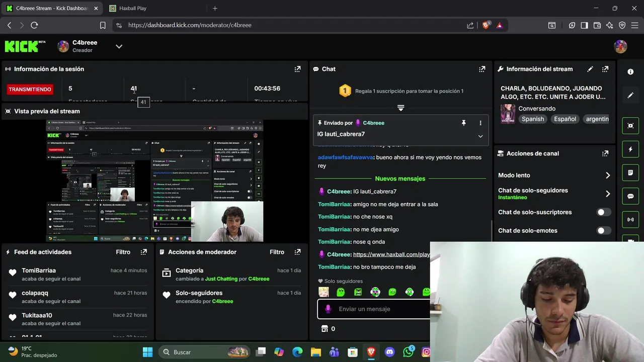Click the broadcast signal icon in the sidebar
The height and width of the screenshot is (362, 644).
(x=630, y=220)
